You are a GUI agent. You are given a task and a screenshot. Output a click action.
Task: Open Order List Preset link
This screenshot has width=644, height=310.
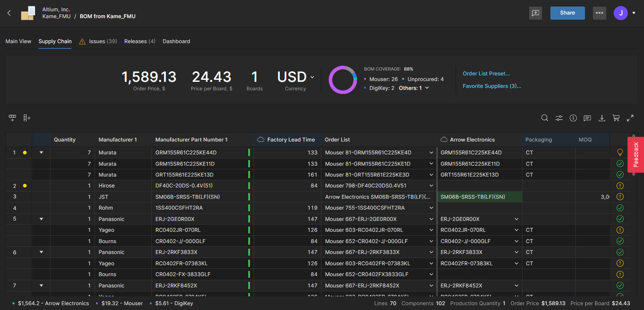tap(486, 73)
